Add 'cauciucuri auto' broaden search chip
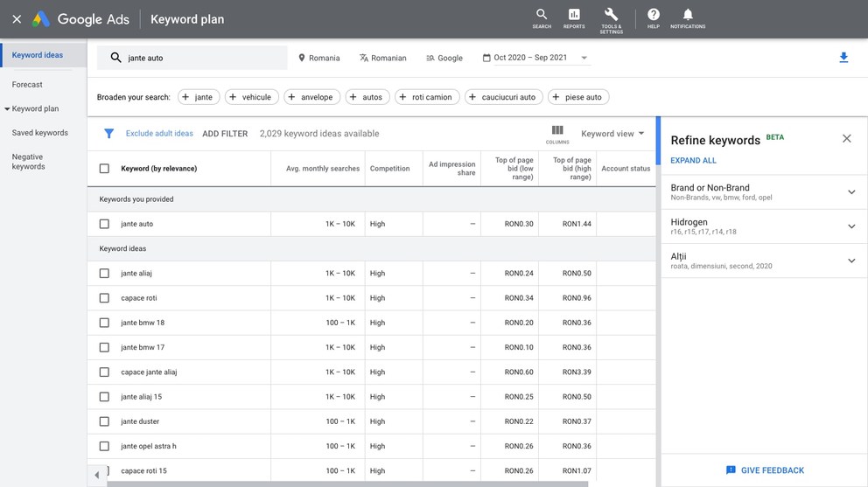The image size is (868, 487). (x=504, y=97)
